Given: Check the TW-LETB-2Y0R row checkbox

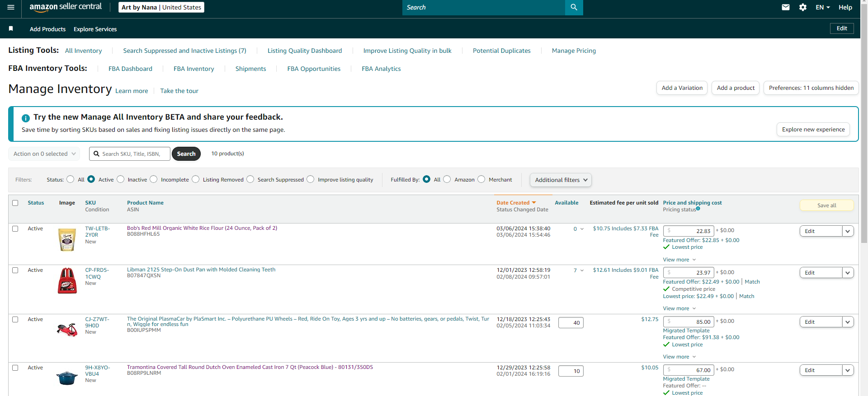Looking at the screenshot, I should (15, 229).
